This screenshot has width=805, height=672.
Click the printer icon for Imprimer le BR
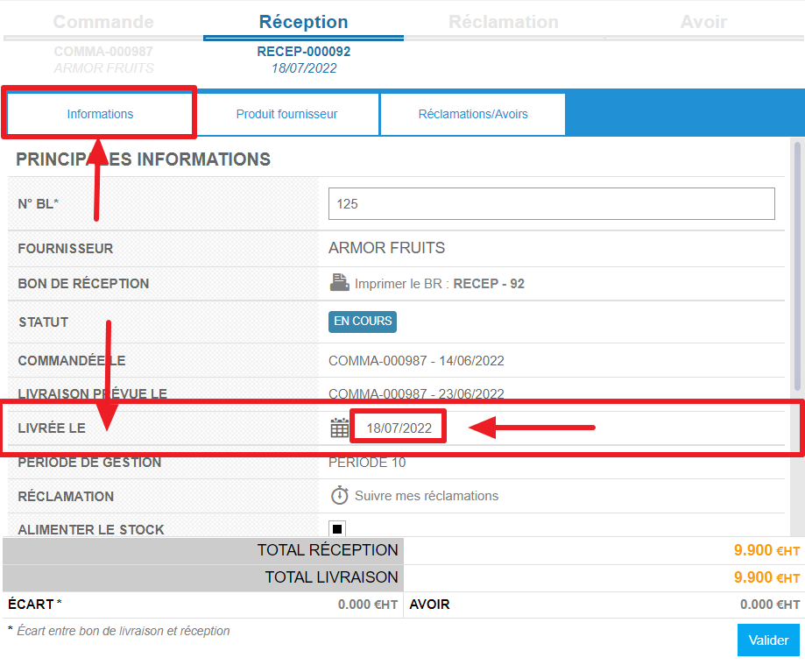coord(339,282)
